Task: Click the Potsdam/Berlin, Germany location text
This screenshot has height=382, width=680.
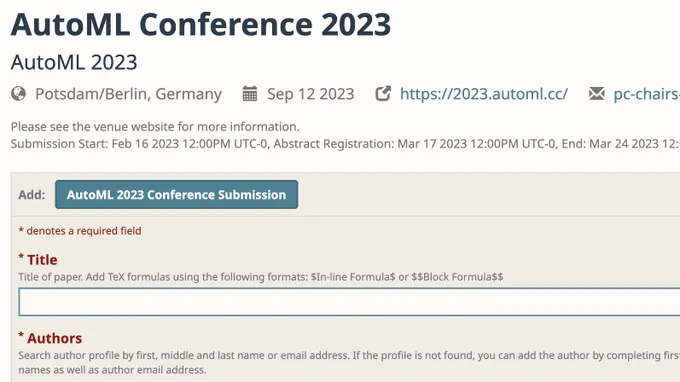Action: click(x=128, y=94)
